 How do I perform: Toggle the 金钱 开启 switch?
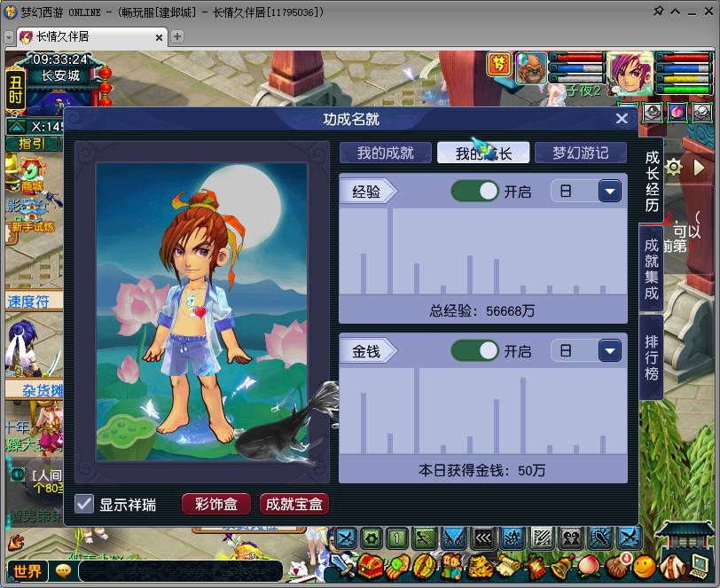pos(474,351)
